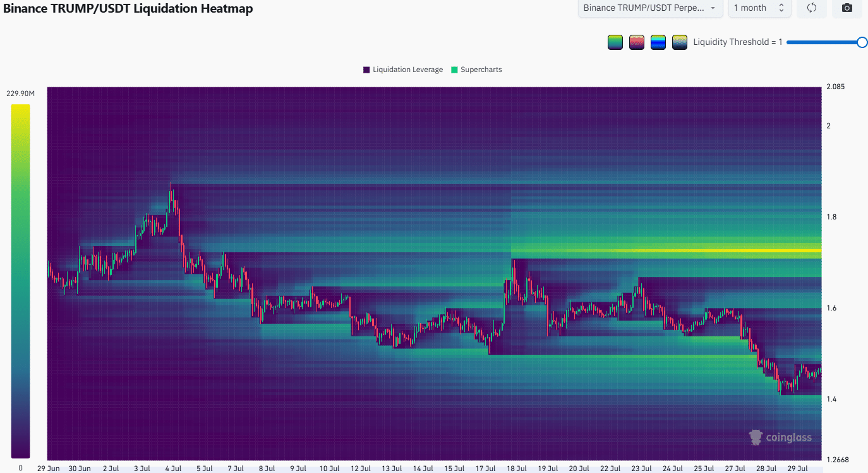
Task: Click the 4 Jul price peak candlestick
Action: click(171, 197)
